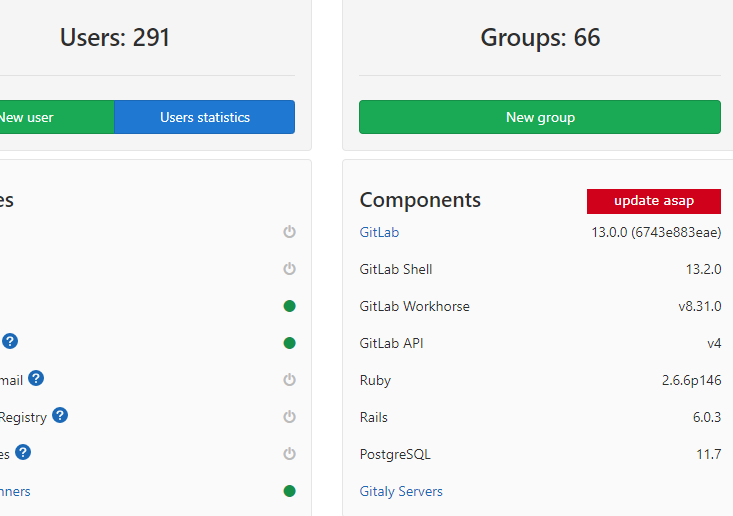Open the Gitaly Servers link
The height and width of the screenshot is (516, 733).
(401, 491)
